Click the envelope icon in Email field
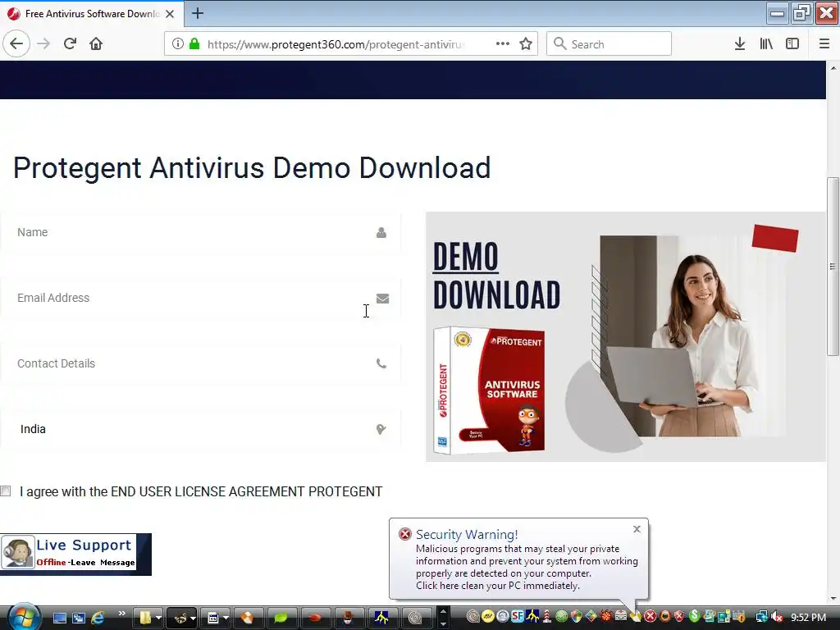 [x=382, y=299]
